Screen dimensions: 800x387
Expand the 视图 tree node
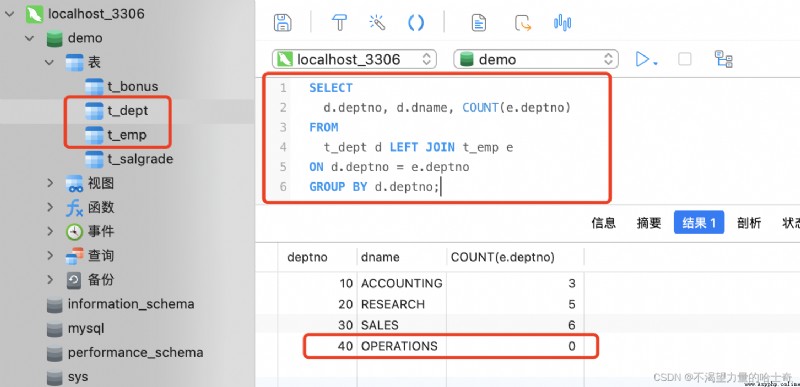(50, 183)
